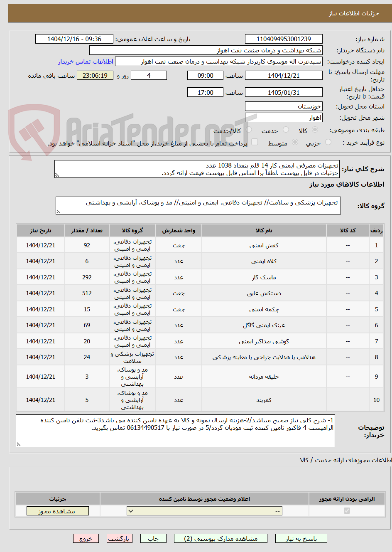The width and height of the screenshot is (392, 552).
Task: Select the گوشی صداگیر ایمنی row name
Action: pos(264,341)
